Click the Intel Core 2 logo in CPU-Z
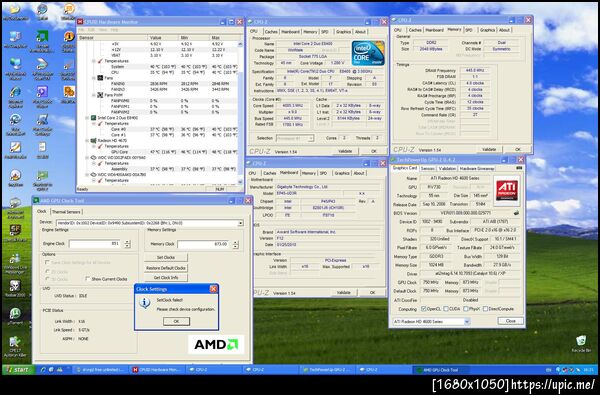The image size is (600, 395). click(368, 53)
